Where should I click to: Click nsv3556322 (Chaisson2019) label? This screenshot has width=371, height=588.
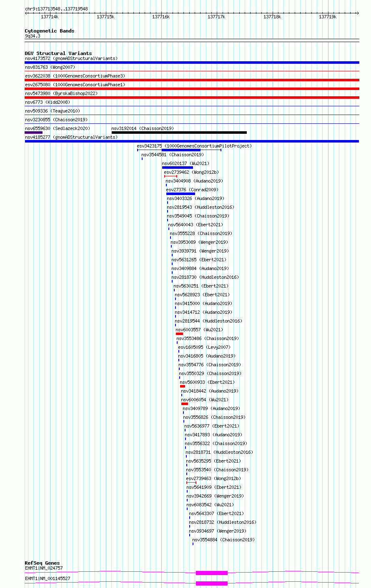(x=216, y=443)
